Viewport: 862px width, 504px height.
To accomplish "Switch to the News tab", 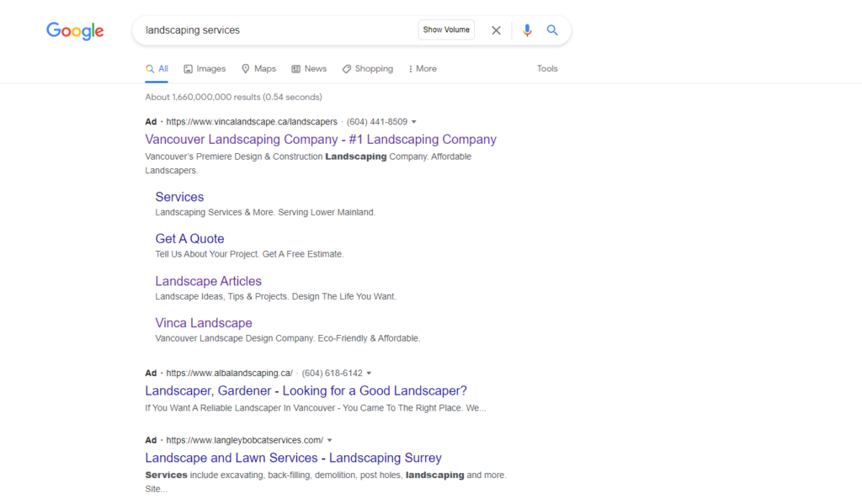I will 309,69.
